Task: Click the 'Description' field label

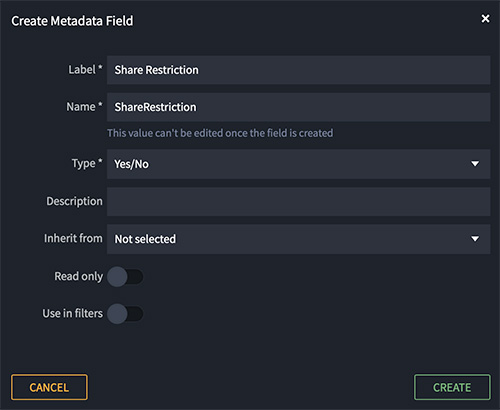Action: coord(74,201)
